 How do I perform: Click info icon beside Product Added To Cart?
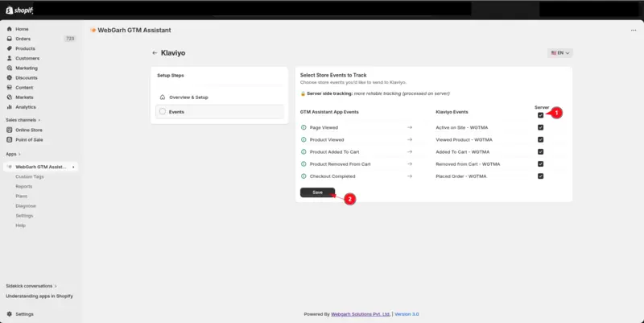[303, 151]
